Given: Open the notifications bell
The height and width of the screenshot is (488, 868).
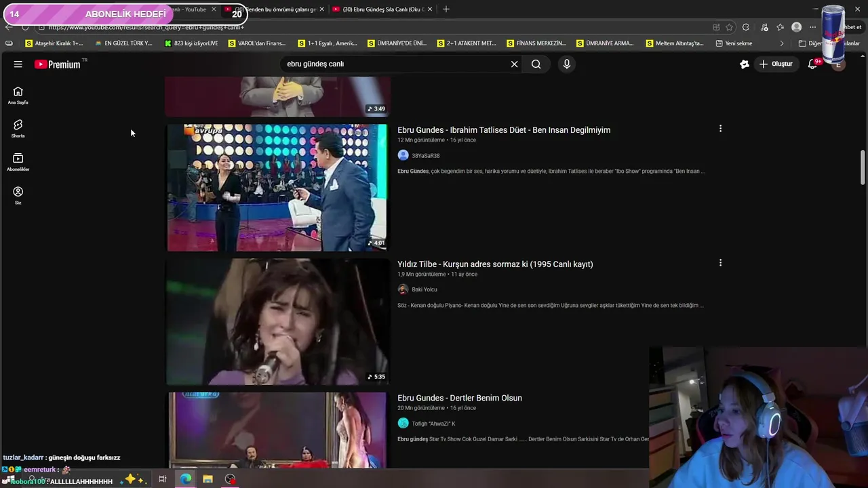Looking at the screenshot, I should coord(812,64).
